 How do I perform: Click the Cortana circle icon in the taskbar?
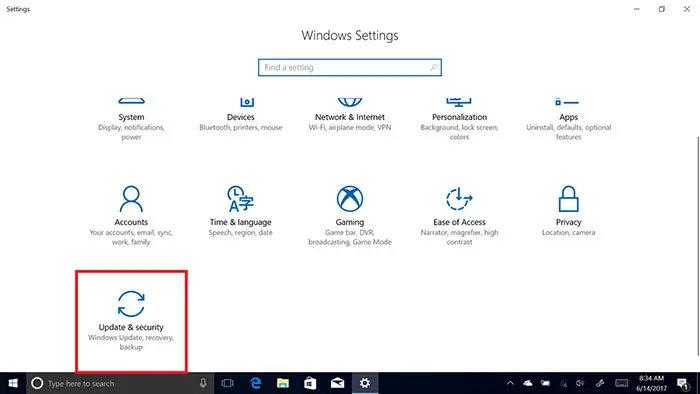click(x=37, y=383)
